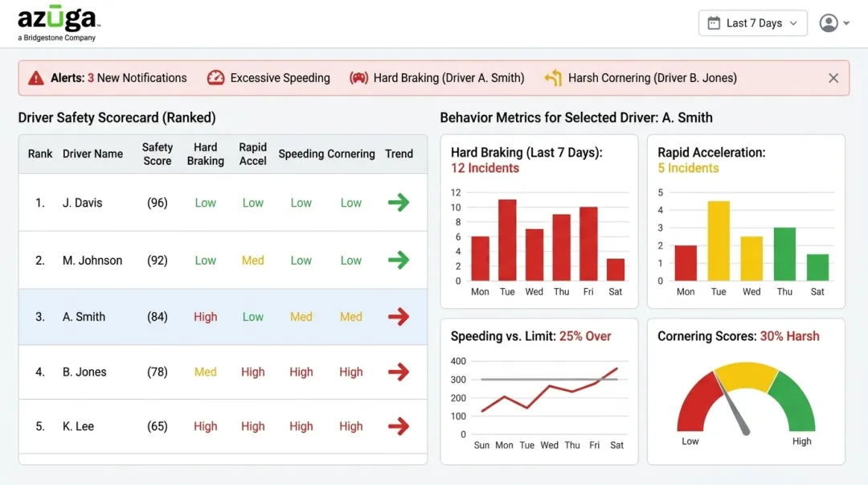Sort by the Speeding column header
Image resolution: width=868 pixels, height=485 pixels.
pos(301,154)
